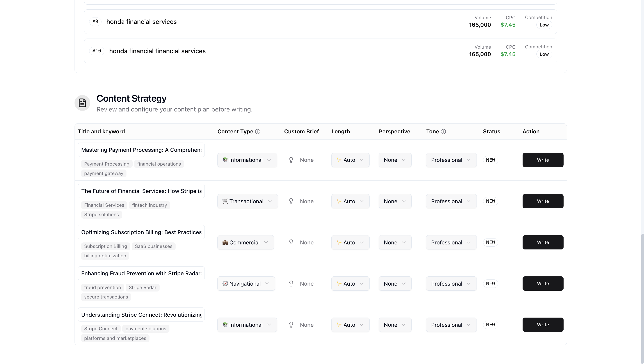Open the Informational dropdown for Understanding Stripe Connect

pos(247,325)
